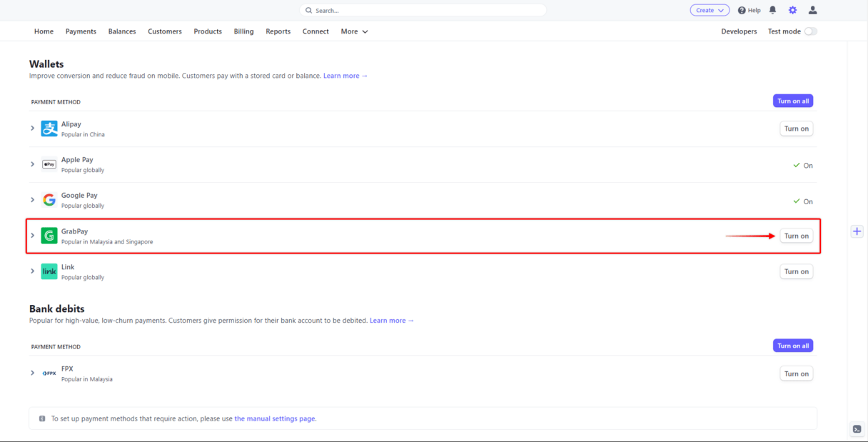Image resolution: width=868 pixels, height=442 pixels.
Task: Open the More navigation dropdown
Action: click(x=354, y=31)
